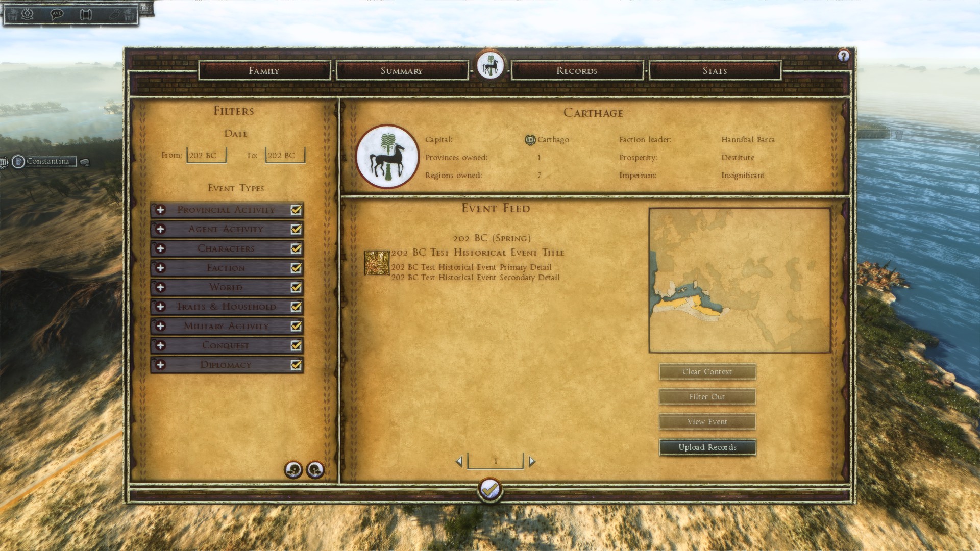The height and width of the screenshot is (551, 980).
Task: Click the Carthago capital name
Action: pyautogui.click(x=553, y=140)
